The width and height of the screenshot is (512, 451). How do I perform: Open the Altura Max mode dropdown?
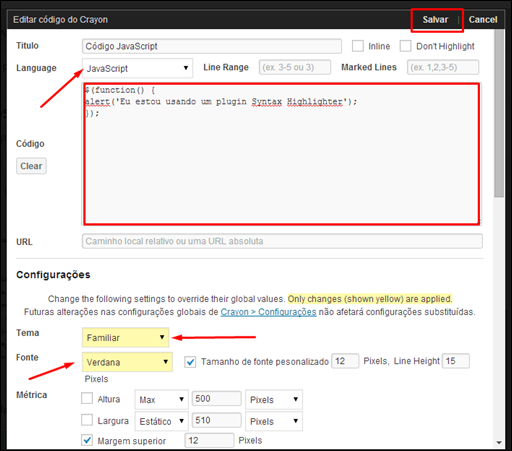[162, 399]
